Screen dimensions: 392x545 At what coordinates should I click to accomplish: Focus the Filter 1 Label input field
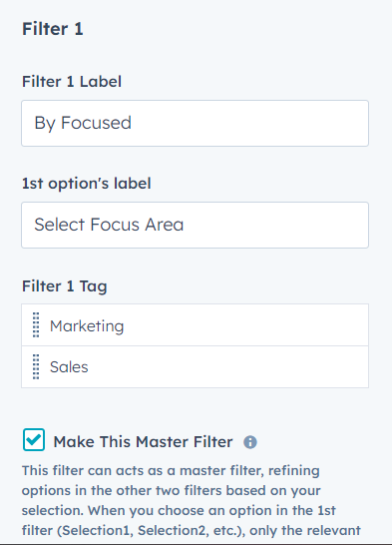(195, 123)
